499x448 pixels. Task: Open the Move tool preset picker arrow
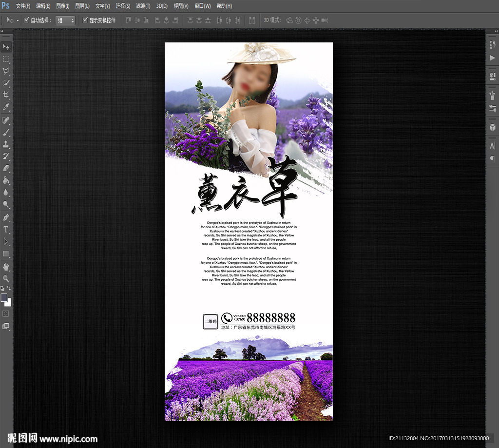(x=18, y=20)
